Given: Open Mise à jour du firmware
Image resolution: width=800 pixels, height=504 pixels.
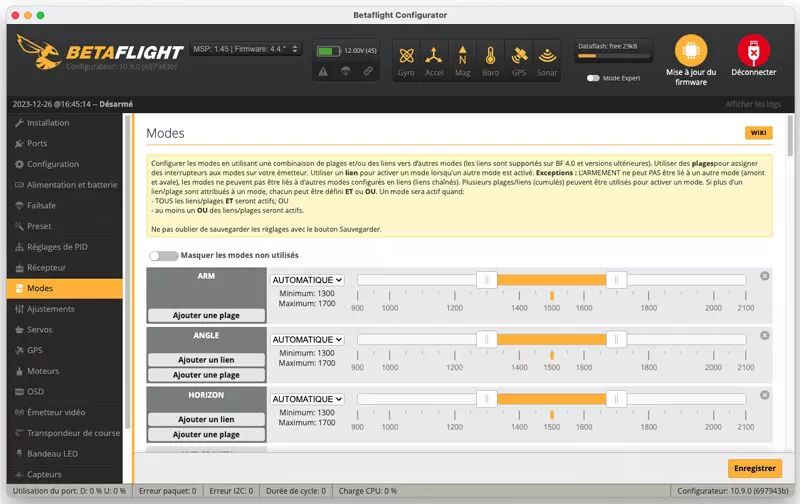Looking at the screenshot, I should point(691,60).
